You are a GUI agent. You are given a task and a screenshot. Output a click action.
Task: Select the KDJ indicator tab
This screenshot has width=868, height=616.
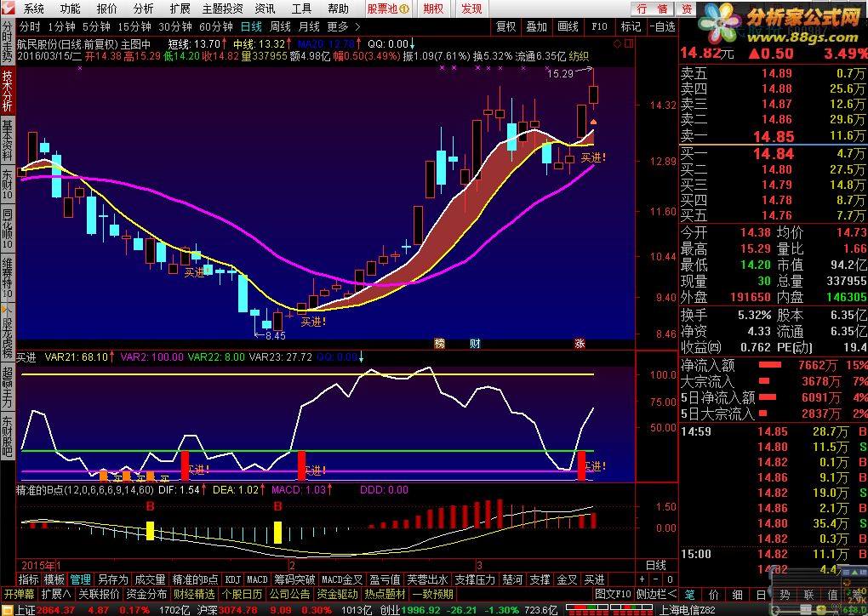233,579
